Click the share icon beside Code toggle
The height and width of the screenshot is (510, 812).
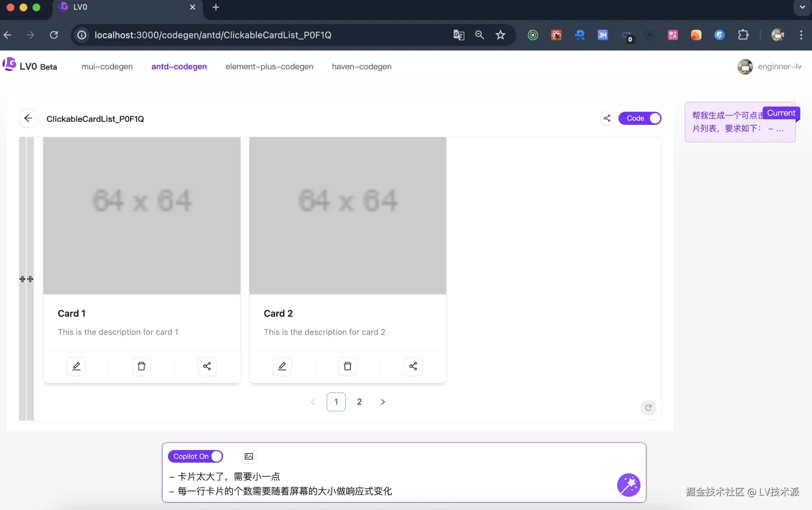[x=607, y=118]
